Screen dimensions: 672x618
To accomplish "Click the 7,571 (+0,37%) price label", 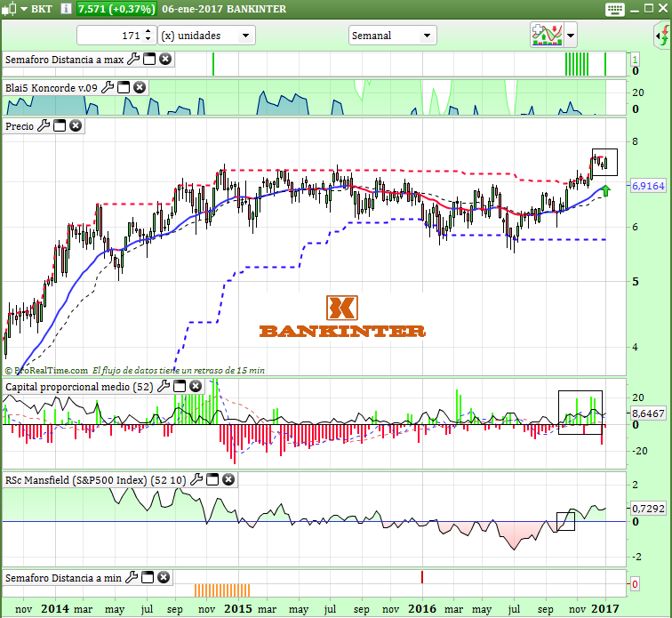I will pyautogui.click(x=116, y=9).
